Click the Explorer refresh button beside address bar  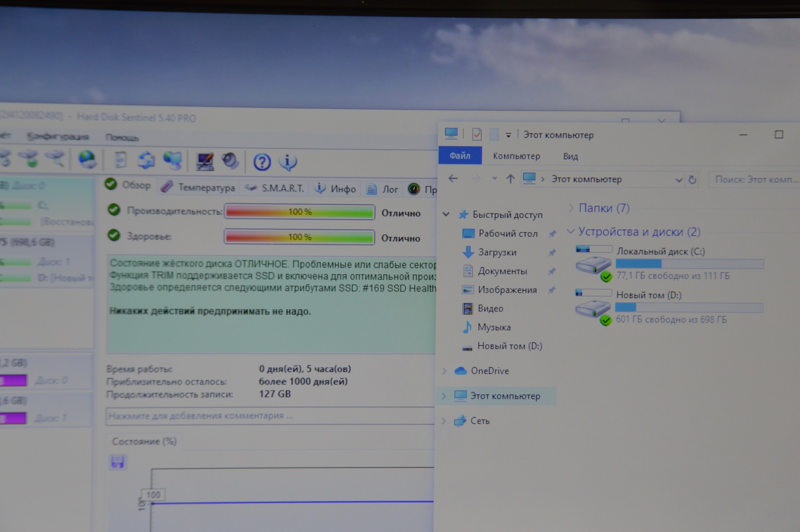click(x=692, y=180)
